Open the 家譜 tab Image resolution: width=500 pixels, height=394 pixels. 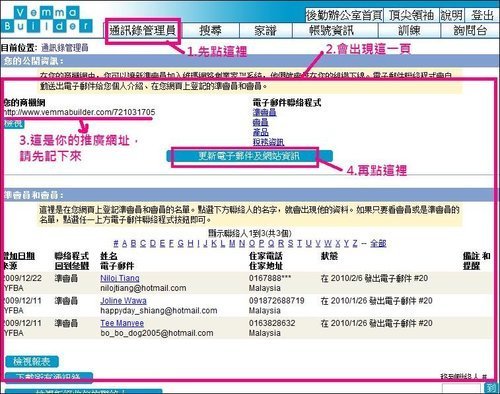[266, 31]
